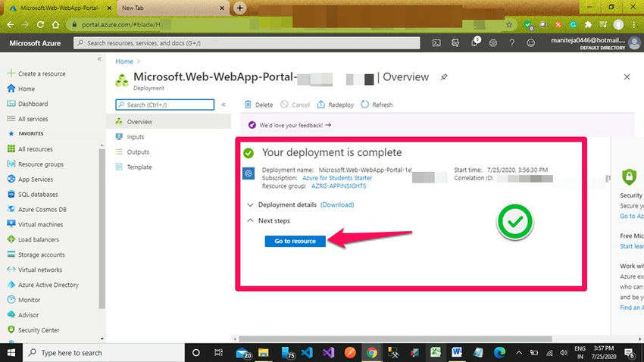Open Azure Cosmos DB in sidebar
The width and height of the screenshot is (644, 362).
36,209
